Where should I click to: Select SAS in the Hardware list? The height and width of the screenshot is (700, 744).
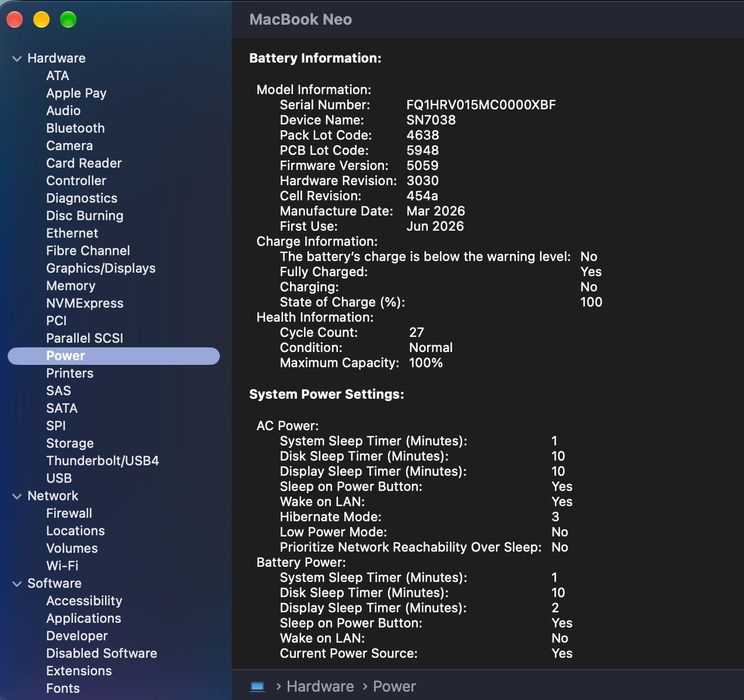(x=58, y=391)
